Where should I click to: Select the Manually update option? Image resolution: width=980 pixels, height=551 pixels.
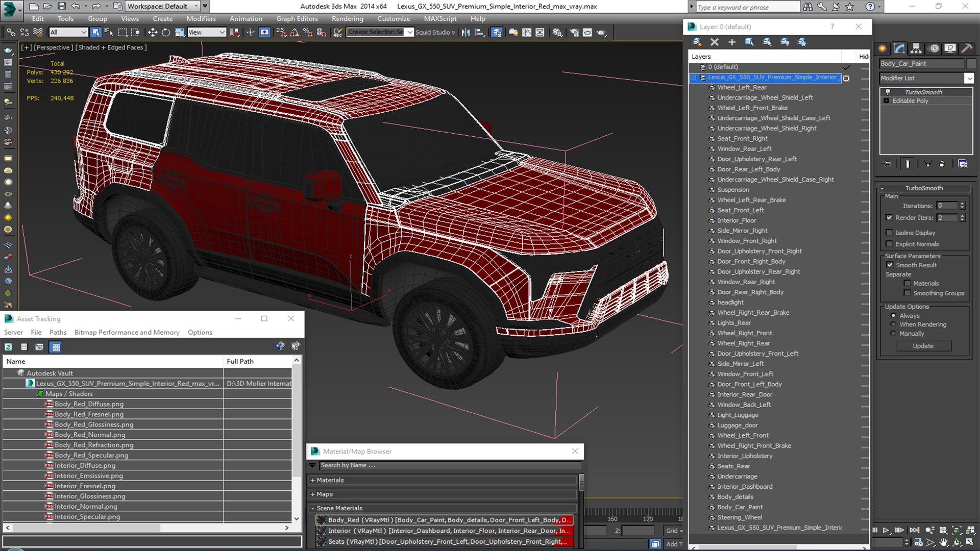(x=893, y=334)
